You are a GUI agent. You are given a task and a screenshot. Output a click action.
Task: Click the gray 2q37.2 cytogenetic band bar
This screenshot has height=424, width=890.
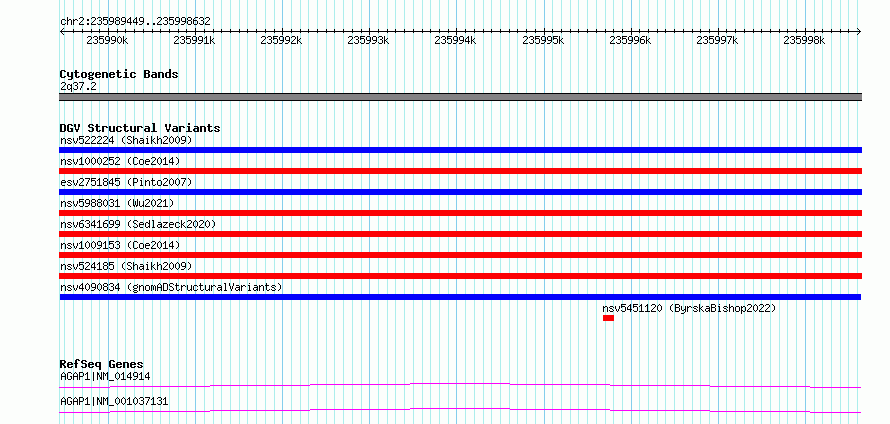[460, 97]
